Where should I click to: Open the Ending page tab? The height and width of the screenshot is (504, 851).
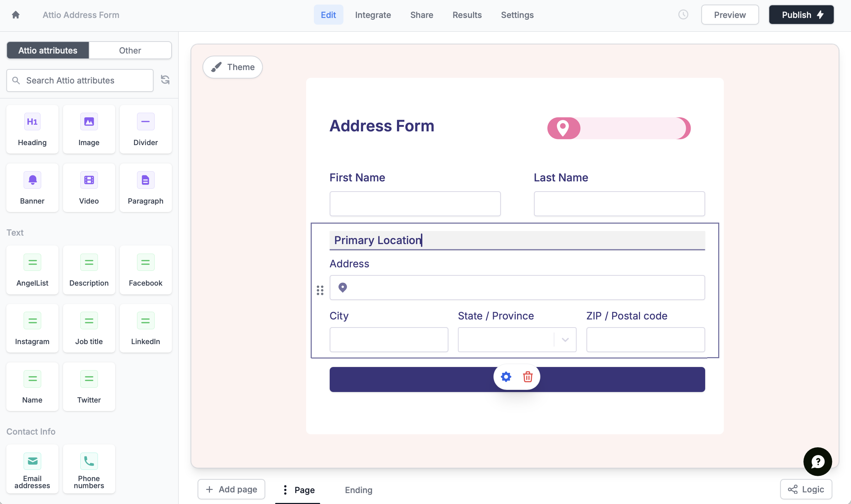pyautogui.click(x=358, y=490)
